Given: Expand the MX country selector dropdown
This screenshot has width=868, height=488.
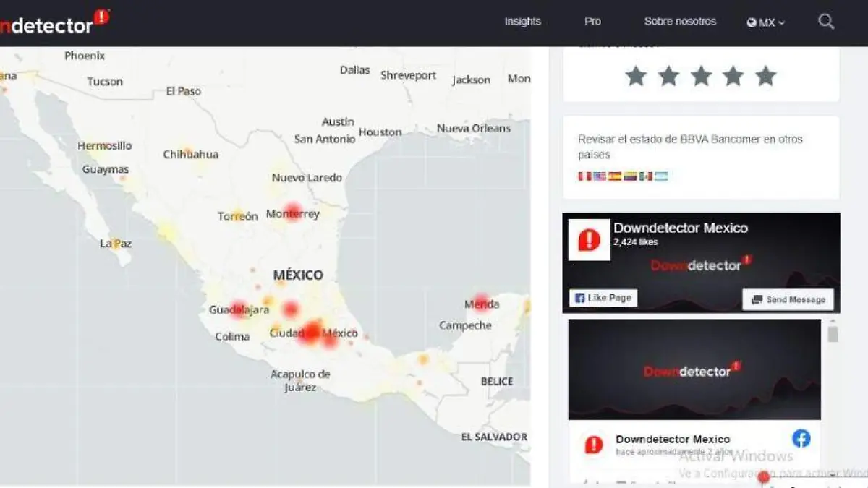Looking at the screenshot, I should pyautogui.click(x=766, y=22).
